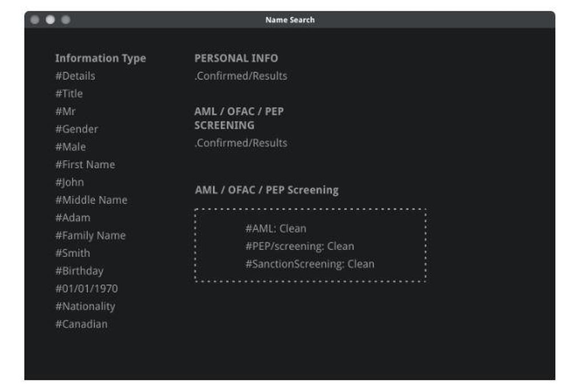The height and width of the screenshot is (392, 571).
Task: Click the #Middle Name tag
Action: click(x=91, y=200)
